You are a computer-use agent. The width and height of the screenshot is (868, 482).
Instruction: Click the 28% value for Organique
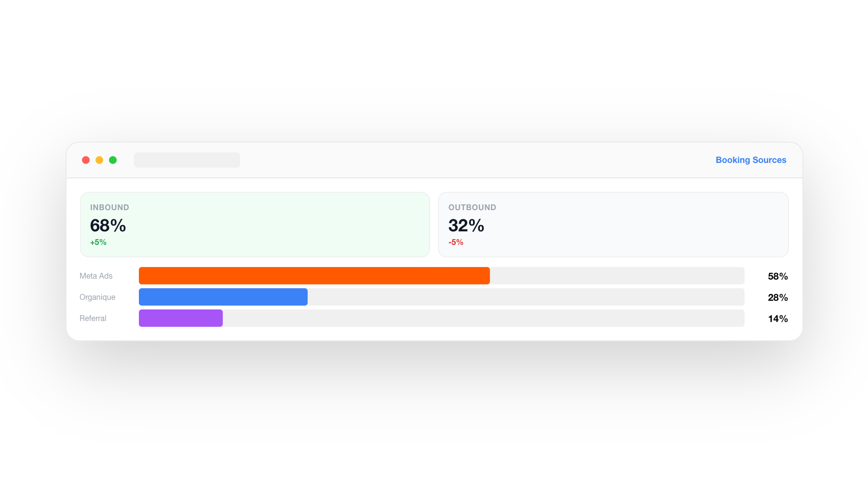[777, 297]
